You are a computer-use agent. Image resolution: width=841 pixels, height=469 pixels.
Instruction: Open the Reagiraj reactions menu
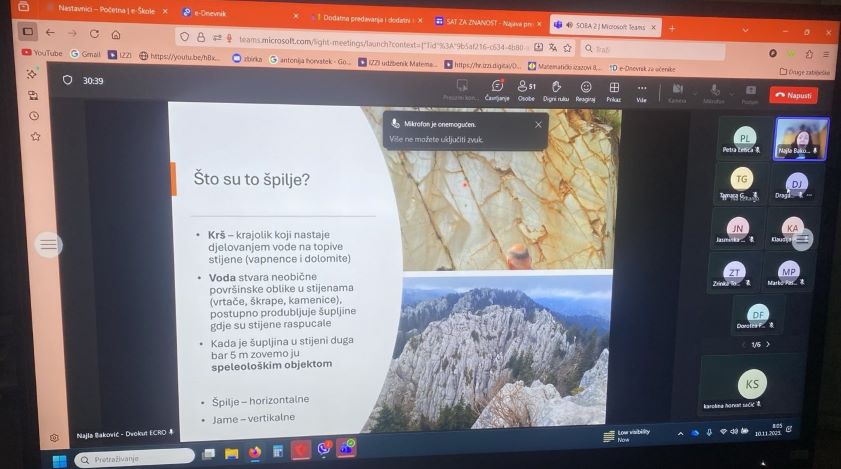click(585, 90)
